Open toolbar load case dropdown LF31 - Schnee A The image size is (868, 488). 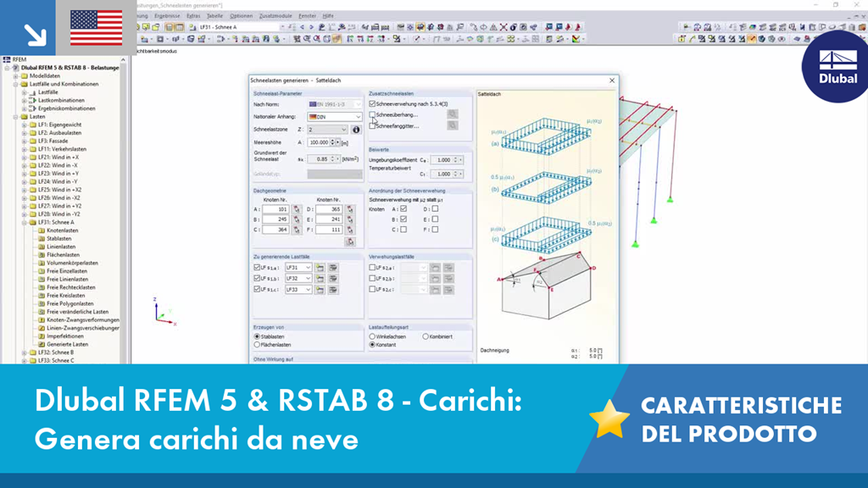(282, 27)
